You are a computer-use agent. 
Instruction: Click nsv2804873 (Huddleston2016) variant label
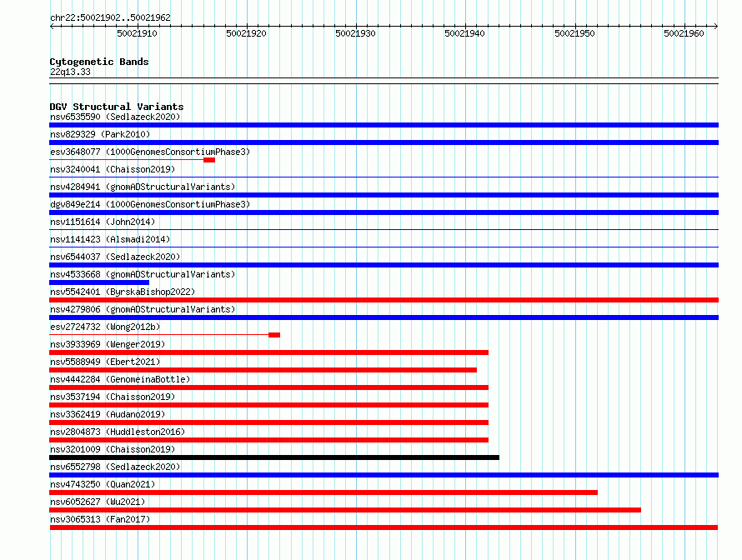[118, 432]
